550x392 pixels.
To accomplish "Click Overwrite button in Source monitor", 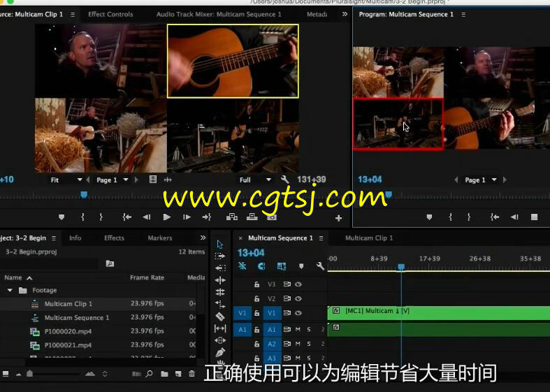I will [252, 217].
